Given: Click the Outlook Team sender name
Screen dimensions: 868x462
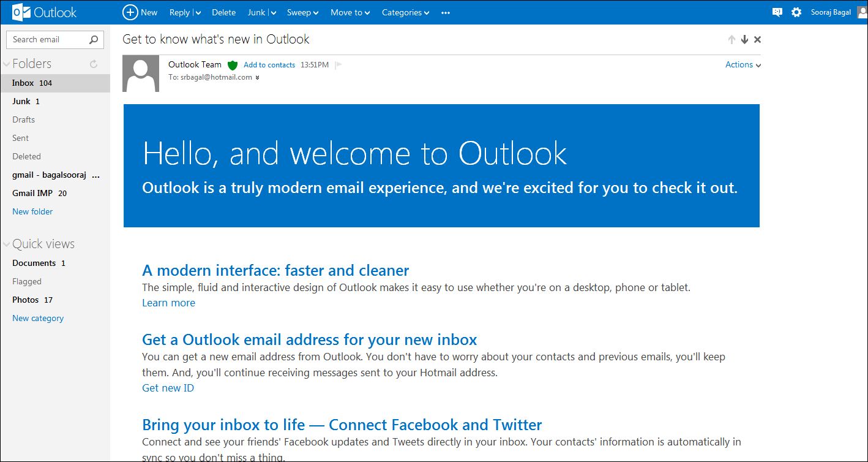Looking at the screenshot, I should [195, 64].
